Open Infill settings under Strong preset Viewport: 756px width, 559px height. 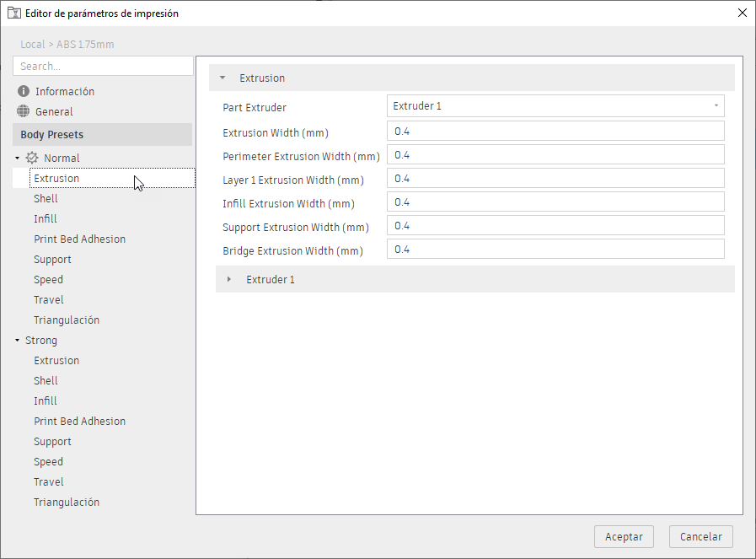[46, 401]
